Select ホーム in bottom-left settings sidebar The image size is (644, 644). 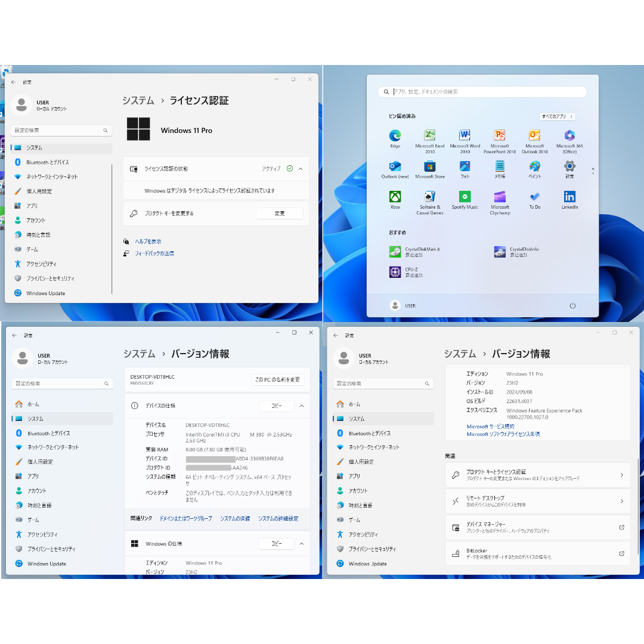click(x=63, y=404)
